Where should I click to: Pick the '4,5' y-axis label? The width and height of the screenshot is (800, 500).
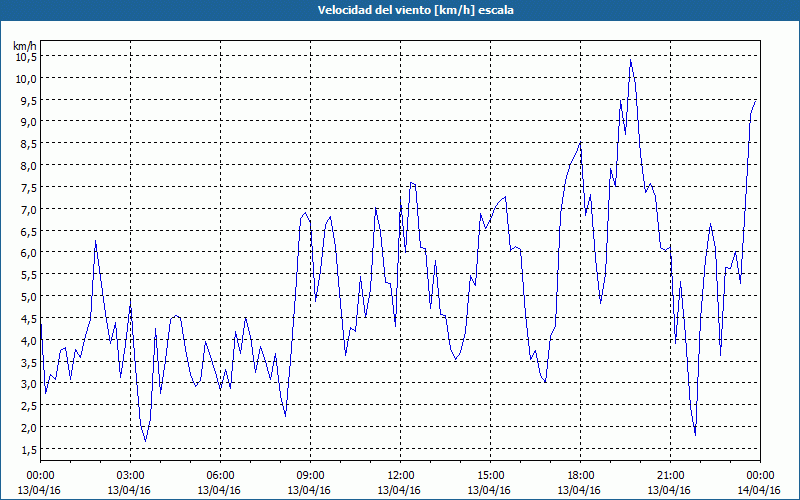[29, 318]
